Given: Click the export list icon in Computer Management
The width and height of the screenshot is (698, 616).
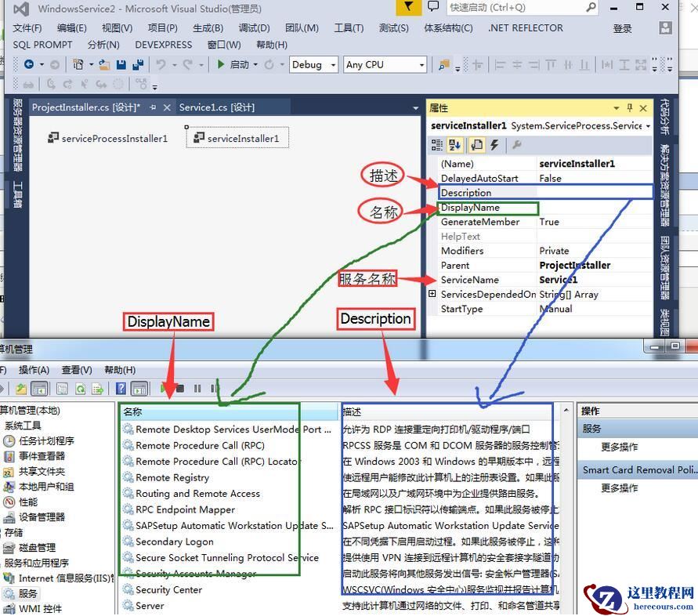Looking at the screenshot, I should [x=97, y=389].
